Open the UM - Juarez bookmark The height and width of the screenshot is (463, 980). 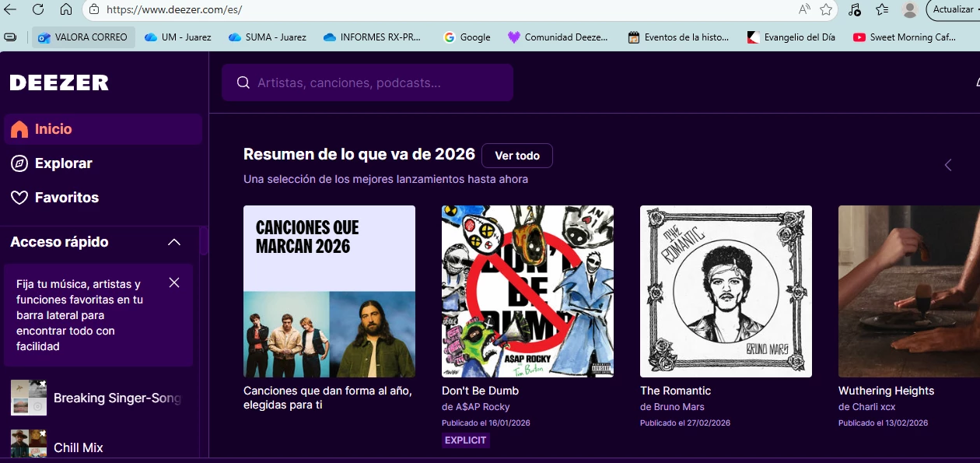178,37
